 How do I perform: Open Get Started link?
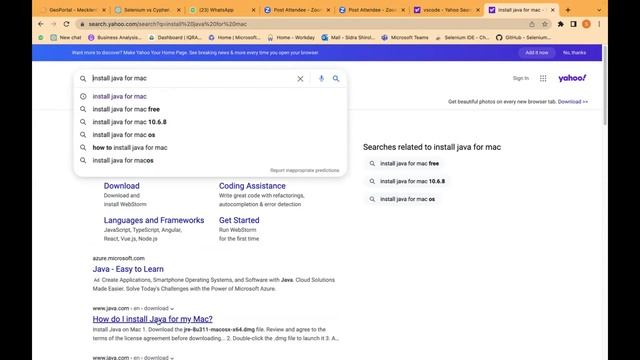[239, 220]
